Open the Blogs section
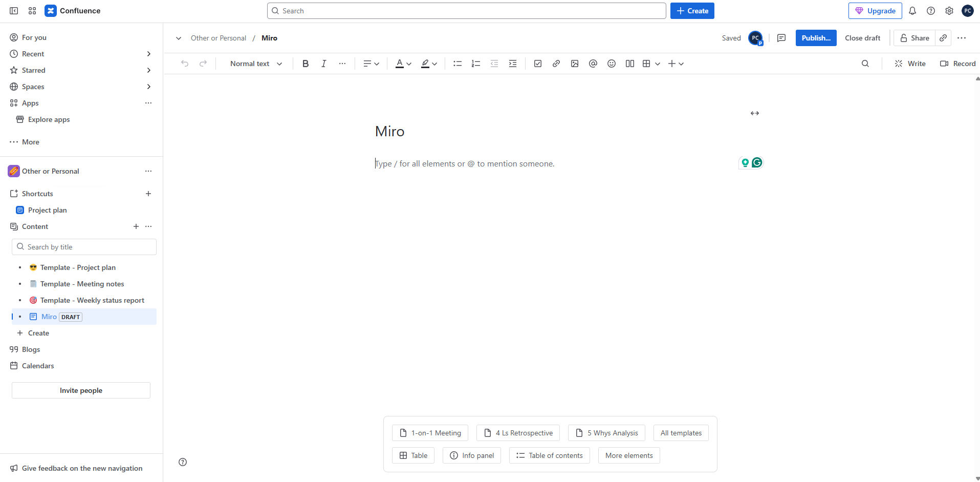Viewport: 980px width, 482px height. pyautogui.click(x=31, y=349)
